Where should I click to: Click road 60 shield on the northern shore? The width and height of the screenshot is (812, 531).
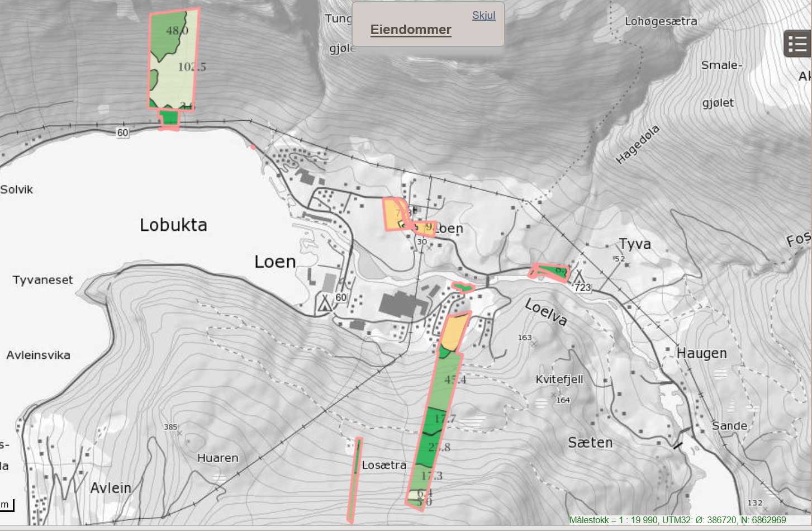(122, 132)
